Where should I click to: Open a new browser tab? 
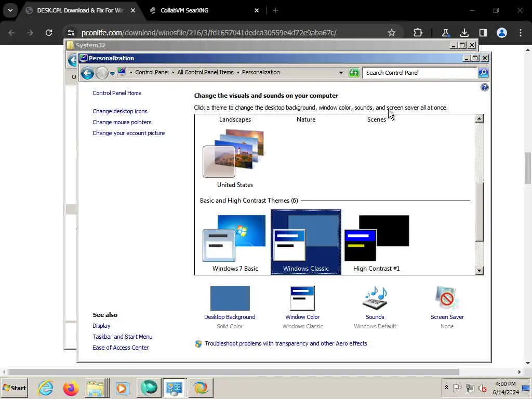(x=275, y=10)
